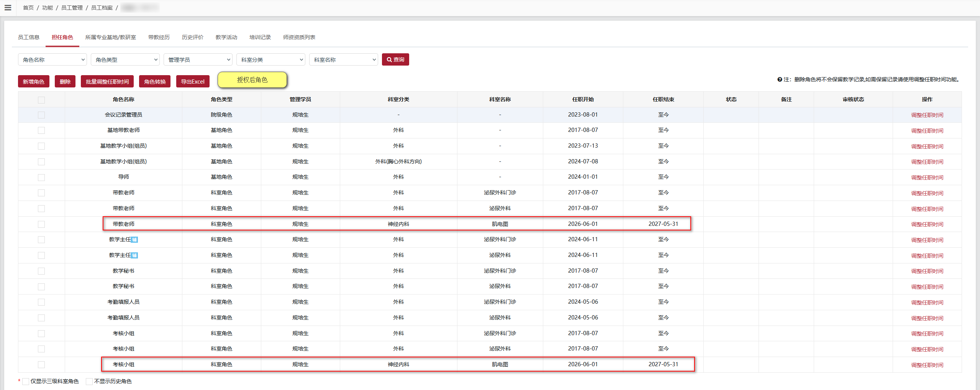Click the 新增角色 button
The height and width of the screenshot is (390, 980).
click(34, 81)
